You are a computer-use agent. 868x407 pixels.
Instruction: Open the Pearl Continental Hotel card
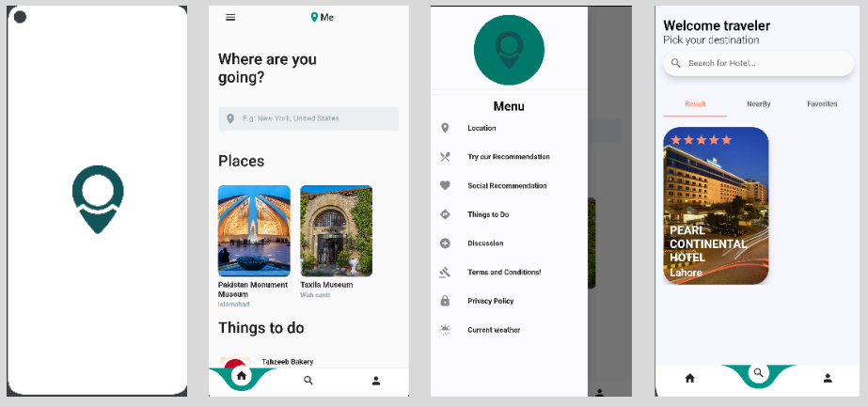pyautogui.click(x=716, y=205)
